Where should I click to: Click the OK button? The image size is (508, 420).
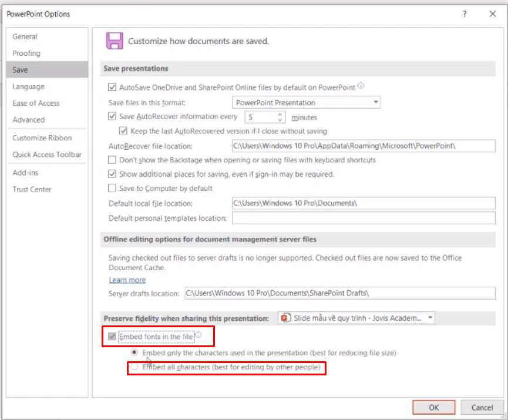pos(433,408)
